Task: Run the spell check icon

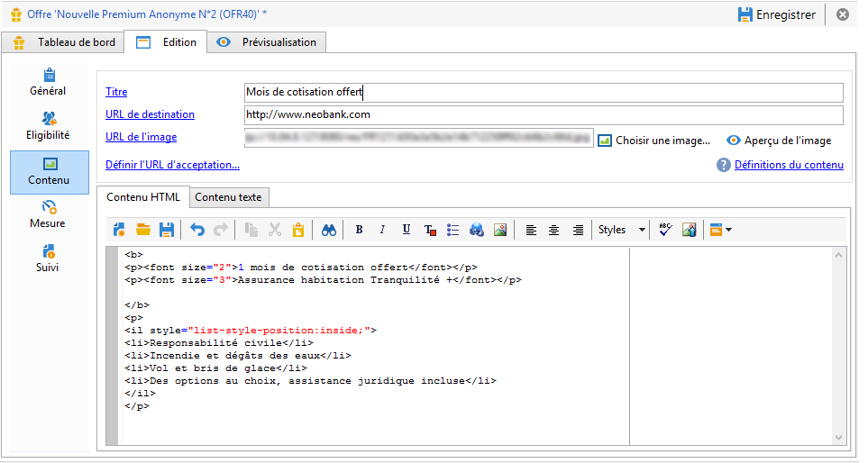Action: (665, 230)
